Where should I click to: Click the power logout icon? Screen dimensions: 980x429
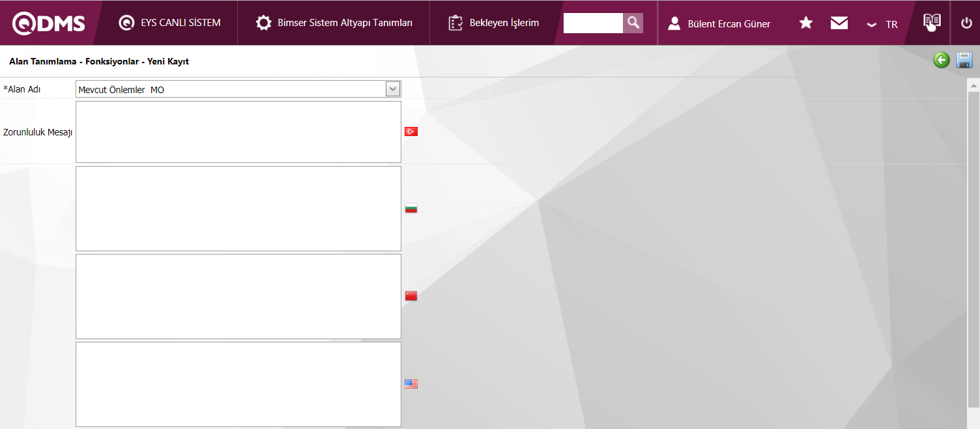pyautogui.click(x=966, y=23)
